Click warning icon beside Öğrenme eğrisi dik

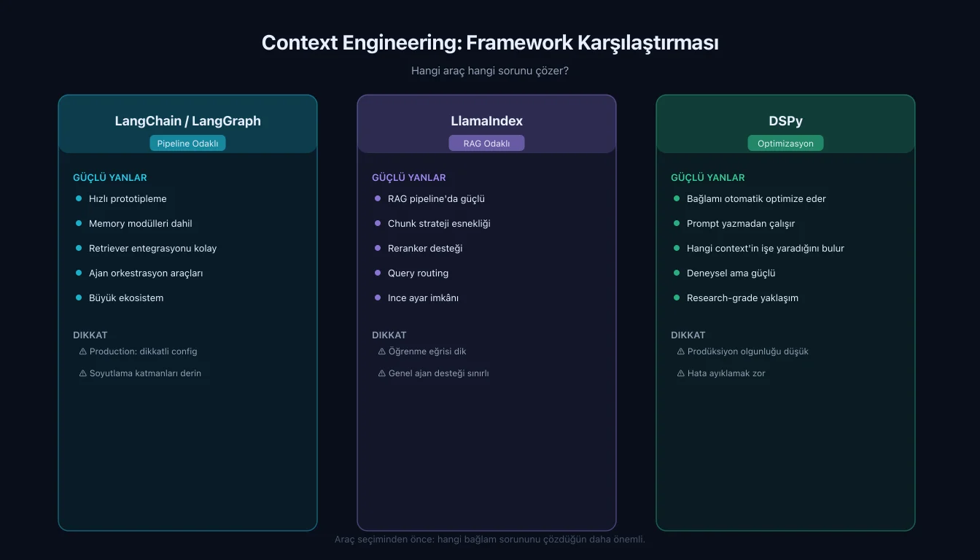[382, 351]
